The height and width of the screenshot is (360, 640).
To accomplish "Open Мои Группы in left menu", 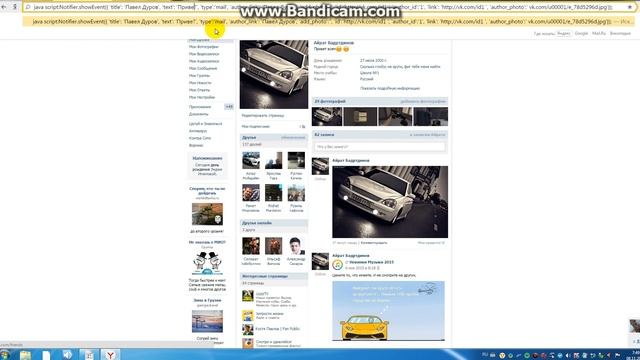I will [x=199, y=76].
